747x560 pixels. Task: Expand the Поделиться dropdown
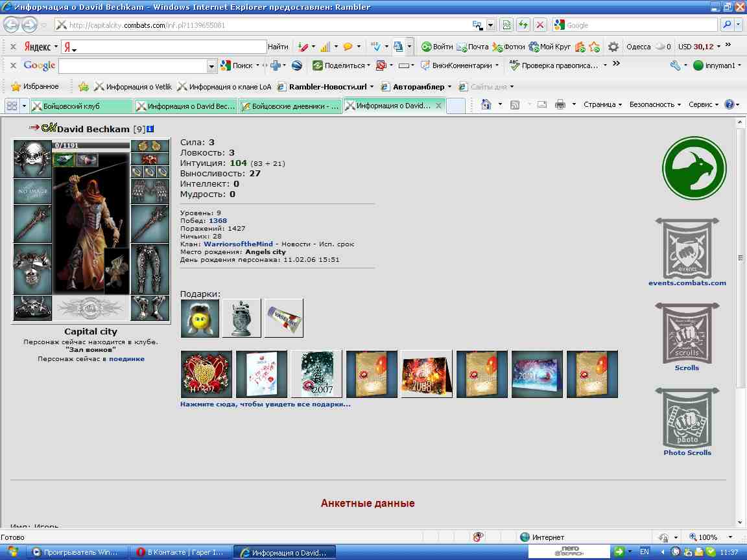(369, 65)
